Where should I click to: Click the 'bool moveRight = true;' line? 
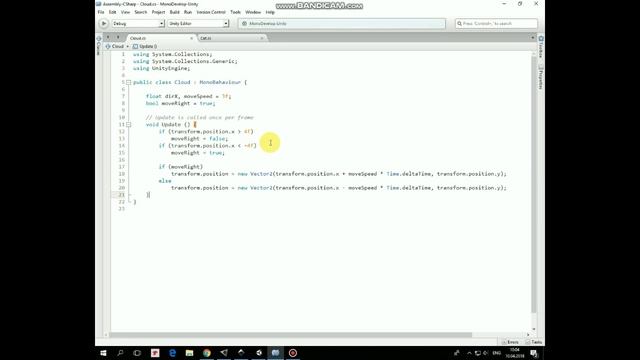click(180, 103)
